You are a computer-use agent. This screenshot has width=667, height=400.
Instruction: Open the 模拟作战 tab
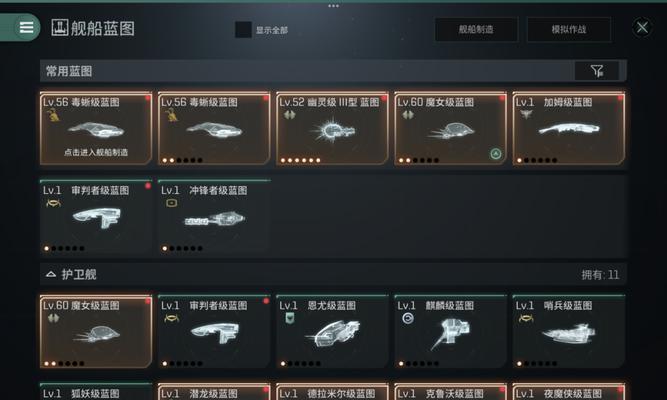[569, 29]
